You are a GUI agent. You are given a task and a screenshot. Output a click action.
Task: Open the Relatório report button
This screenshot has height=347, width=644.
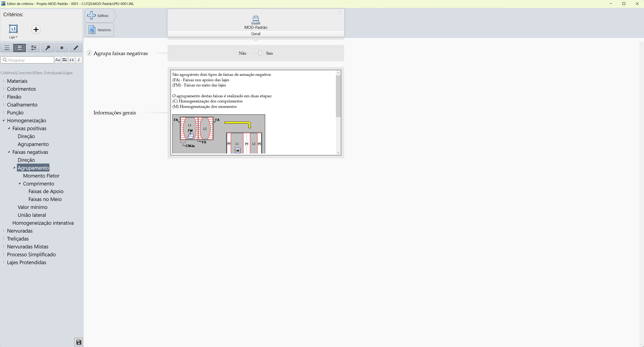click(x=99, y=30)
